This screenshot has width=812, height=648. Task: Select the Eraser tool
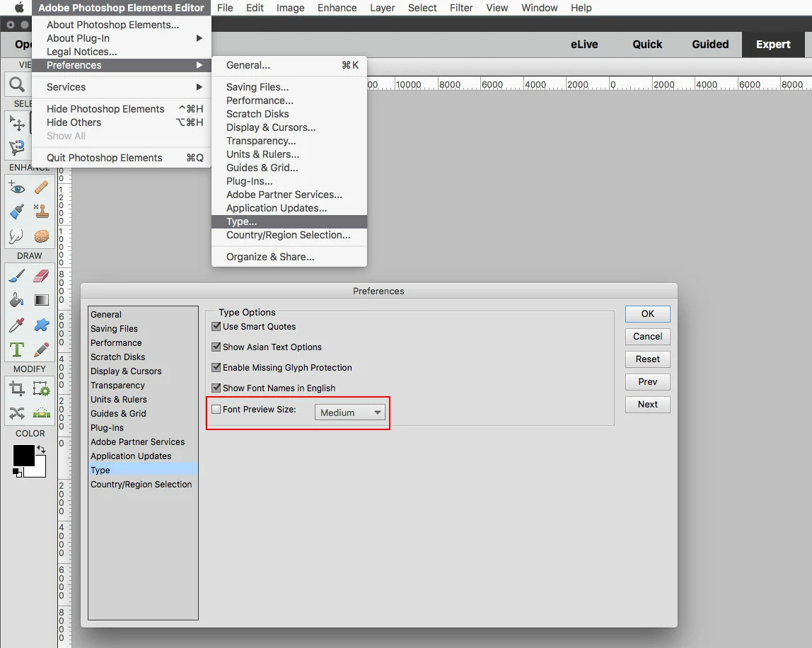click(x=42, y=276)
